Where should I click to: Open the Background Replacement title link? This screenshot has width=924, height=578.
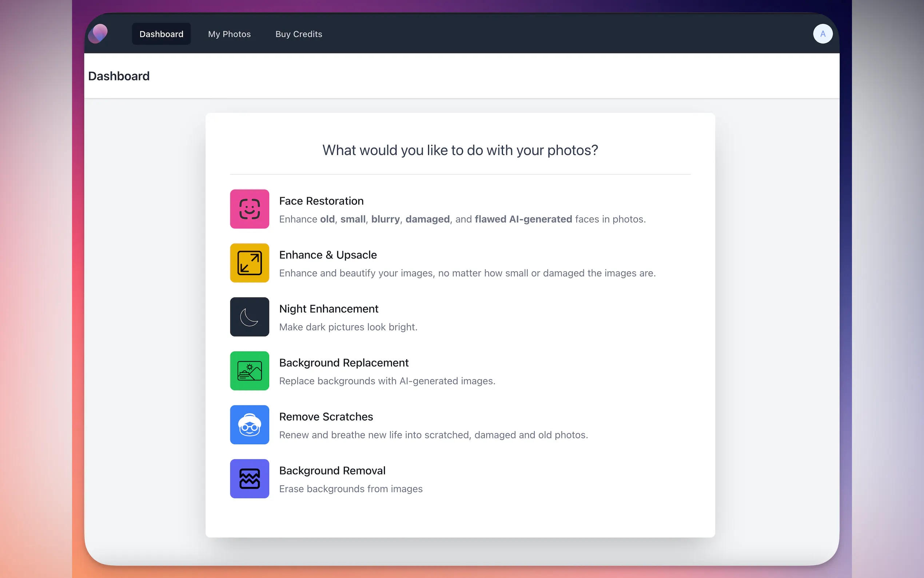point(344,363)
